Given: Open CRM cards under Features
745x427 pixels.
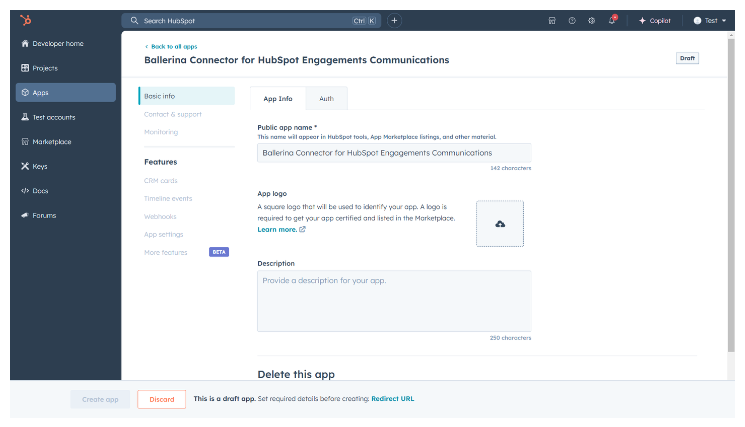Looking at the screenshot, I should click(161, 180).
